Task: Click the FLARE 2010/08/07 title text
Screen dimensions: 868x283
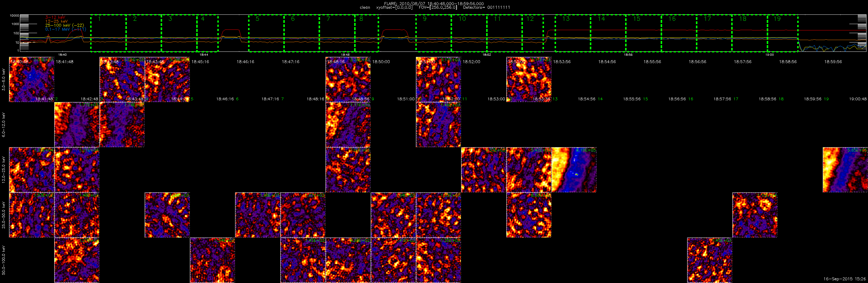Action: pyautogui.click(x=434, y=4)
